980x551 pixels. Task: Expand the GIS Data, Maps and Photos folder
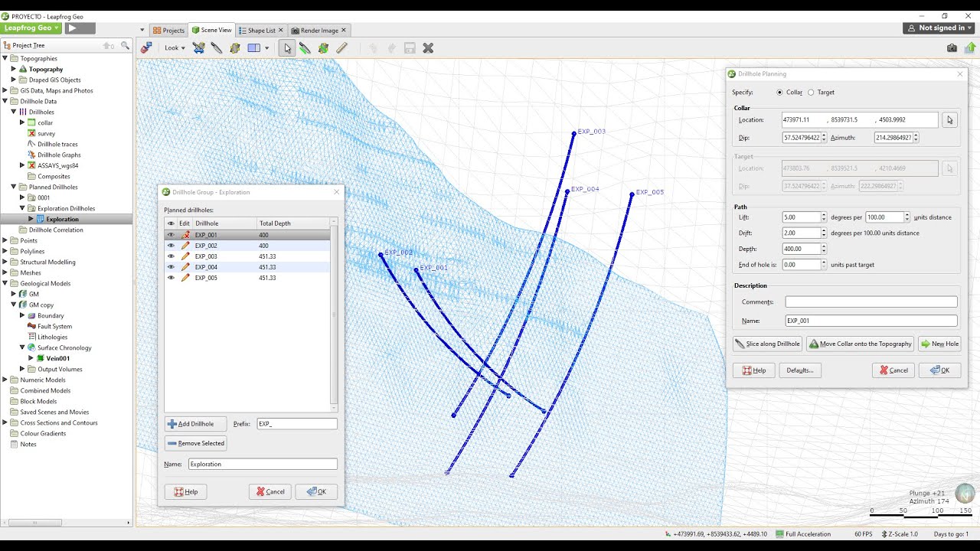[x=5, y=90]
